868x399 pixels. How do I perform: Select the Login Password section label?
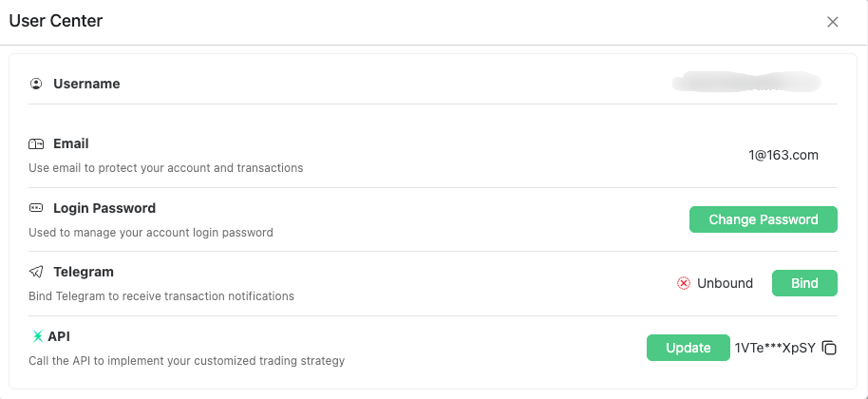tap(104, 208)
